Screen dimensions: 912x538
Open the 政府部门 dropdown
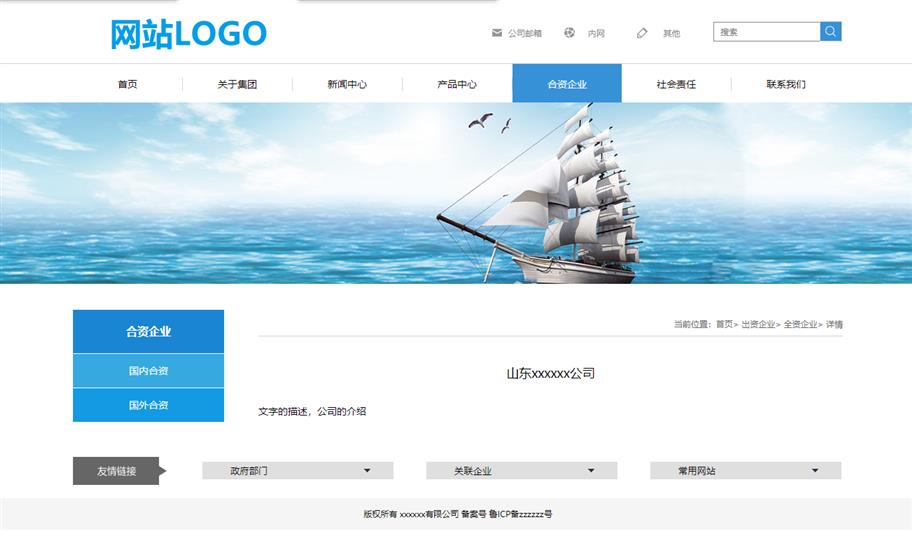pyautogui.click(x=297, y=470)
